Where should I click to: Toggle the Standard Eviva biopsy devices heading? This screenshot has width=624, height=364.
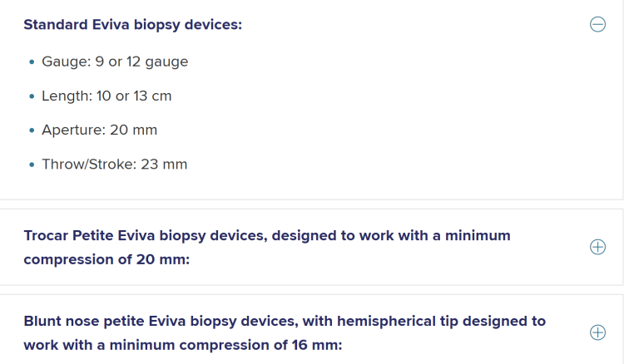[133, 25]
